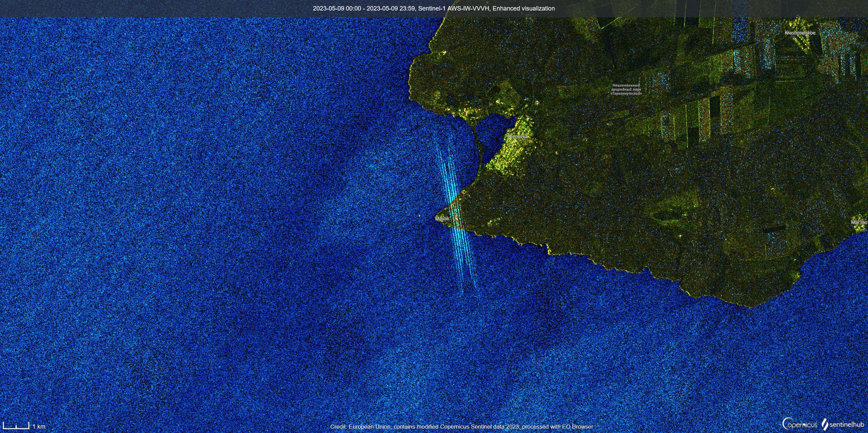
Task: Click the Enhanced visualization text in header
Action: tap(524, 8)
